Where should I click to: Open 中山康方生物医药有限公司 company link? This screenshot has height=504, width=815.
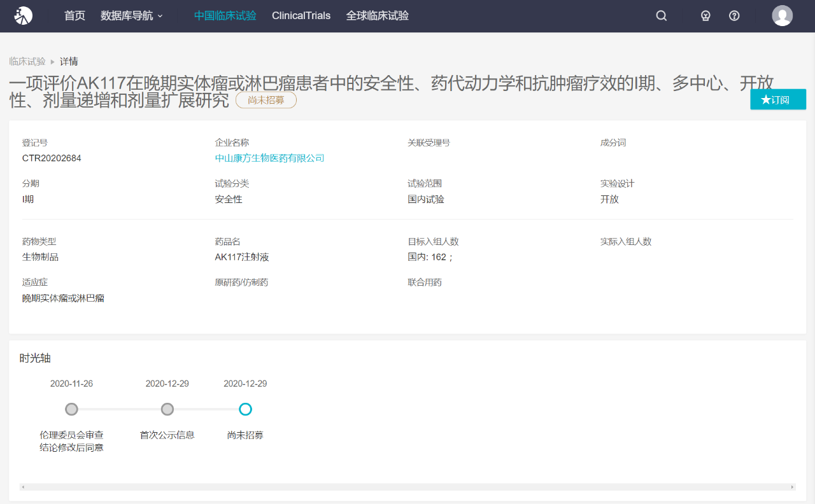tap(270, 158)
